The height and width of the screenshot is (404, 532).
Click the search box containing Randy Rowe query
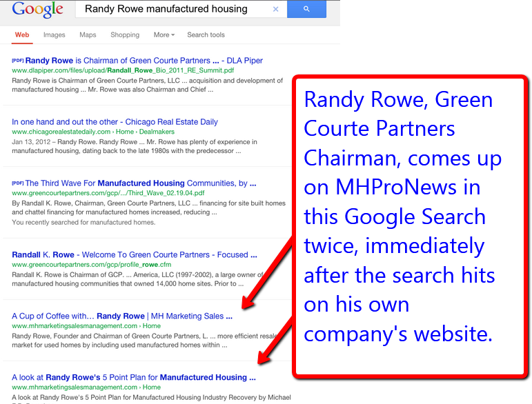point(181,9)
